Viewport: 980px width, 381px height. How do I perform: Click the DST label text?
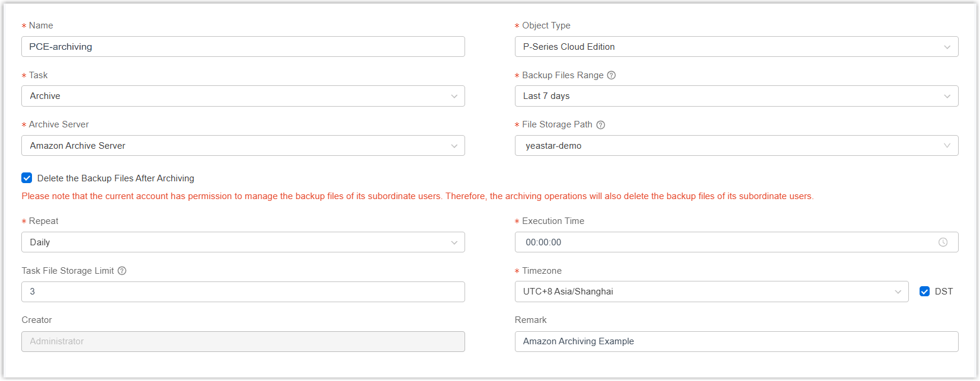click(x=944, y=292)
